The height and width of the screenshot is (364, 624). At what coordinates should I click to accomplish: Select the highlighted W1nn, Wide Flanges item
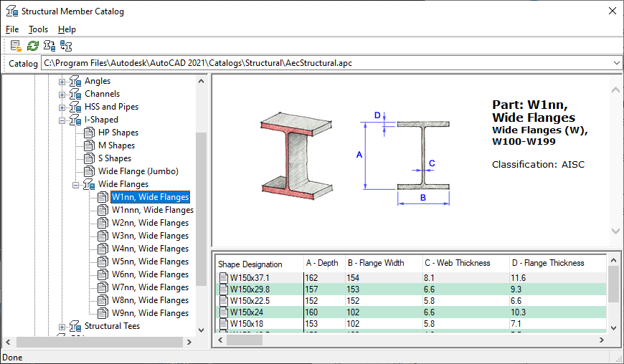pyautogui.click(x=150, y=197)
